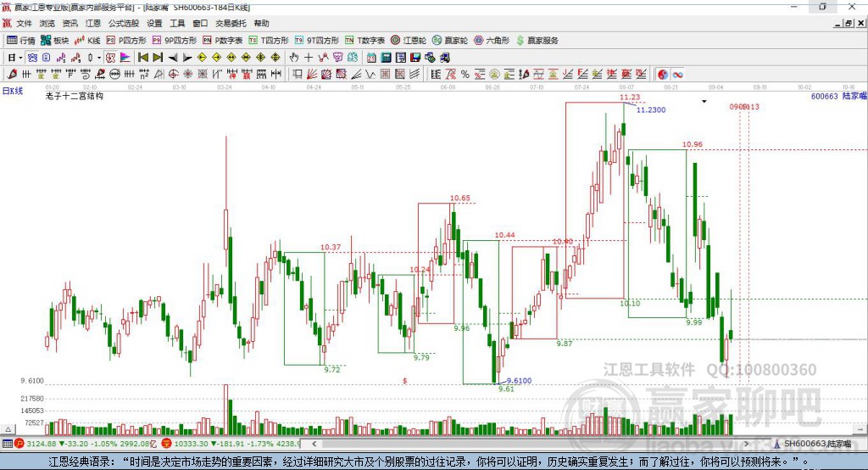Jump to the last bar icon

point(158,58)
